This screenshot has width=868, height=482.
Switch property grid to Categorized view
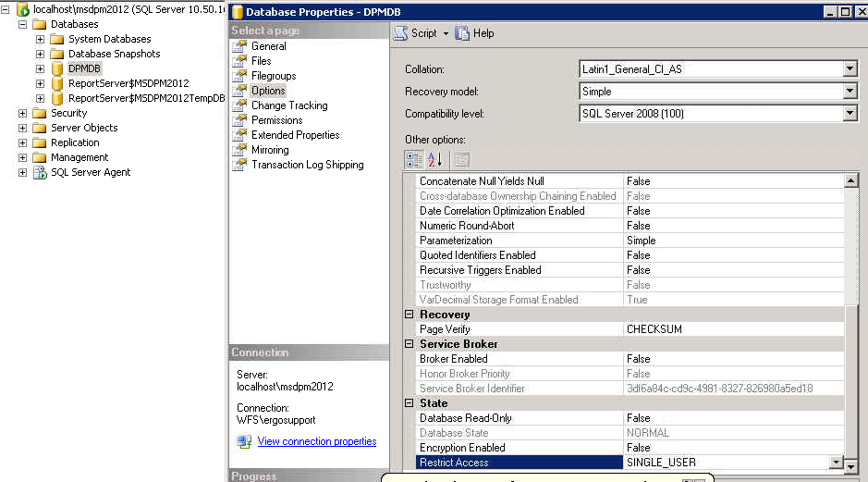(414, 159)
